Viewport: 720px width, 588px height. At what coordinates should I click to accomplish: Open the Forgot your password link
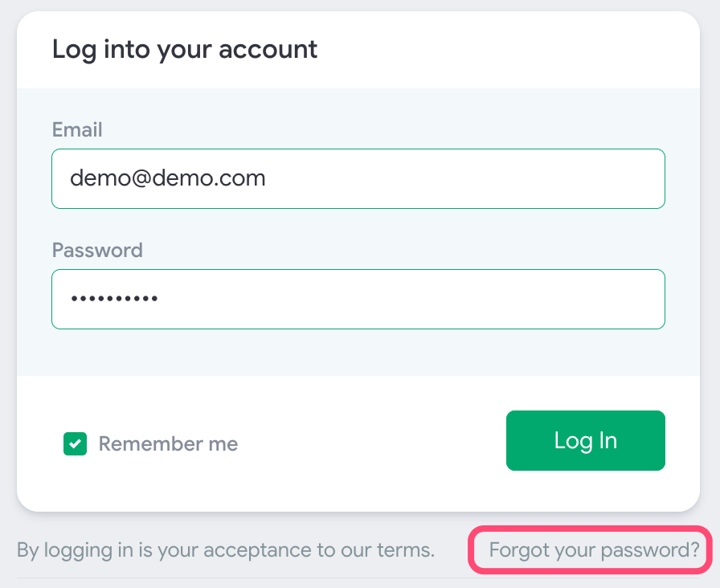click(x=595, y=550)
